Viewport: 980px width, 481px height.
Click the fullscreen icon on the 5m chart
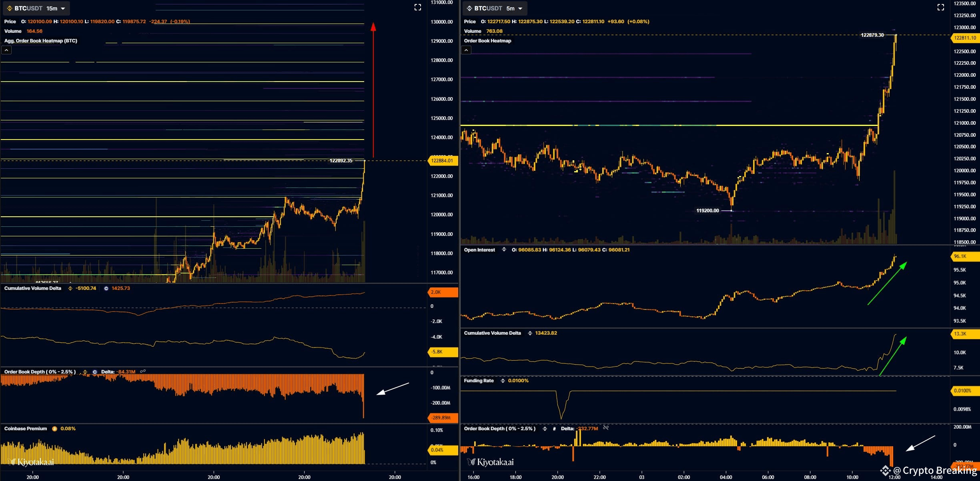coord(941,8)
